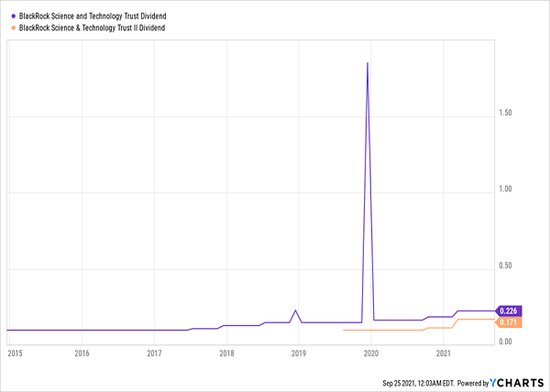Click the purple 0.226 value flag

coord(509,310)
